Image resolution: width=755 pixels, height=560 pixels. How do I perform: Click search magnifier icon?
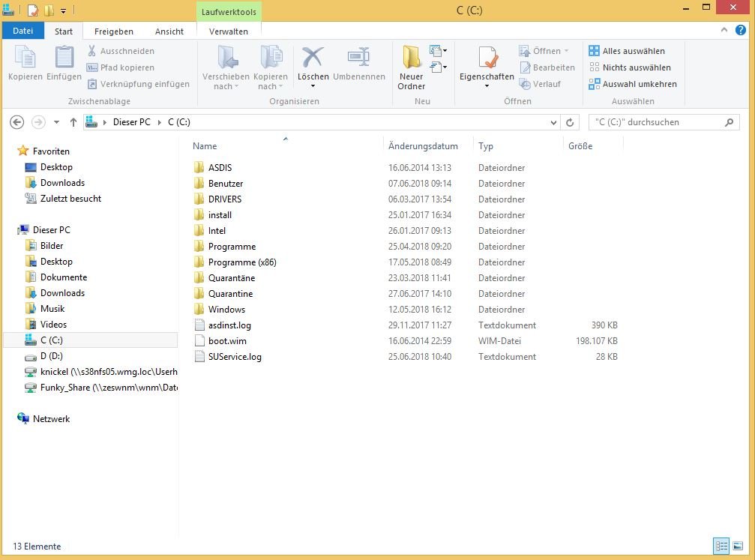point(729,122)
